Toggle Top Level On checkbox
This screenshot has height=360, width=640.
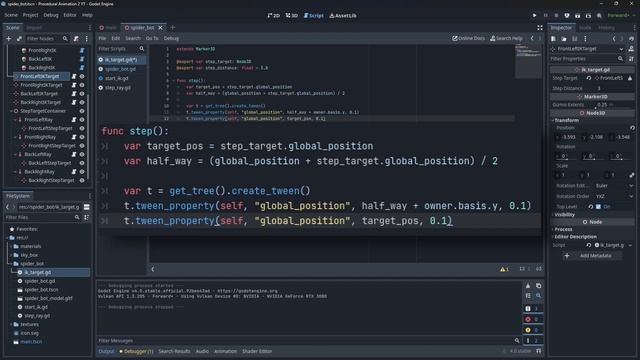click(x=598, y=207)
